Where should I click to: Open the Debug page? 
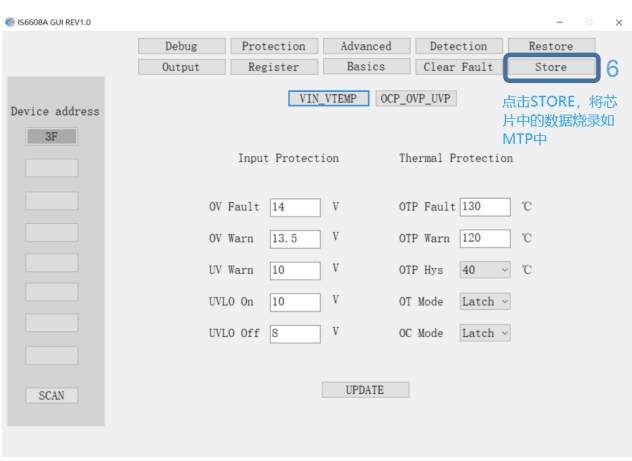pos(180,46)
